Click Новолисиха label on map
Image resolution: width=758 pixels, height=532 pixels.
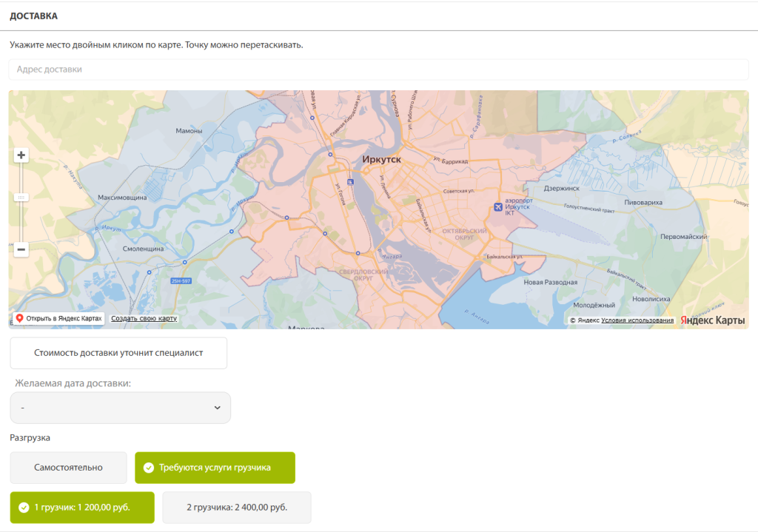(651, 299)
